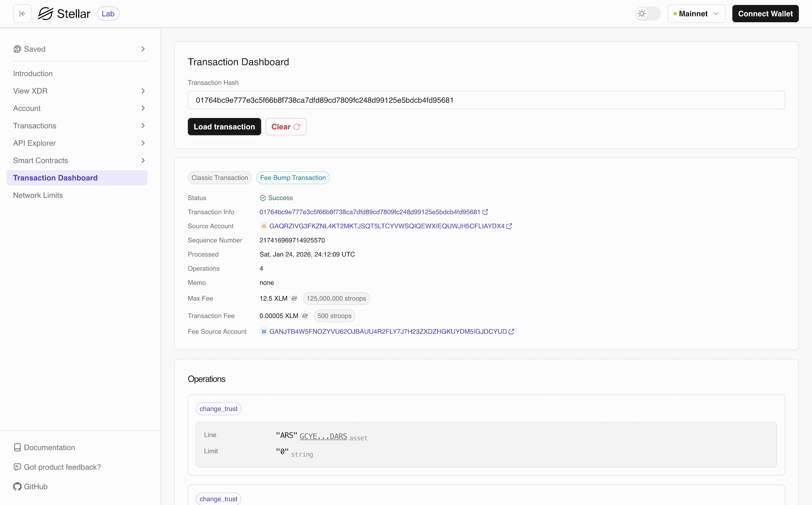Click the Stellar logo icon
The width and height of the screenshot is (812, 505).
point(45,14)
